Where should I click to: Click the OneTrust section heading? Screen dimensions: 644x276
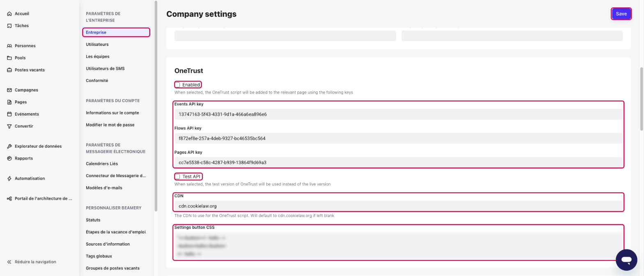coord(189,71)
